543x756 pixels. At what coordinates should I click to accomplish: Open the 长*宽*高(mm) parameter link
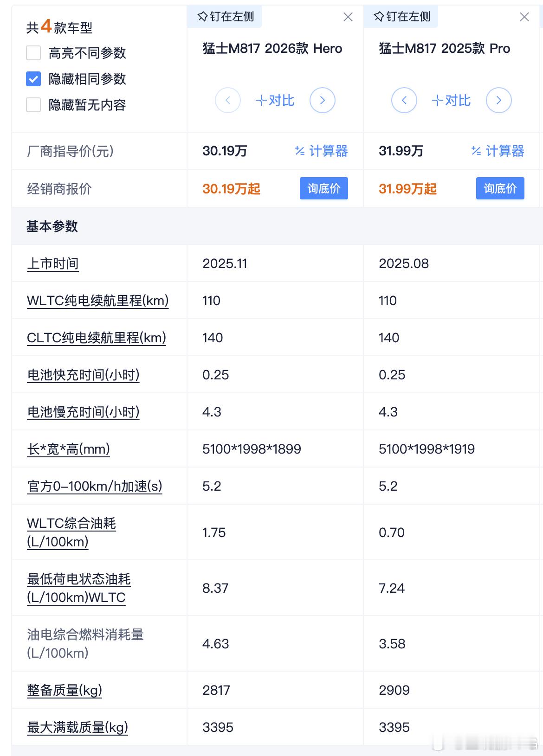[69, 449]
